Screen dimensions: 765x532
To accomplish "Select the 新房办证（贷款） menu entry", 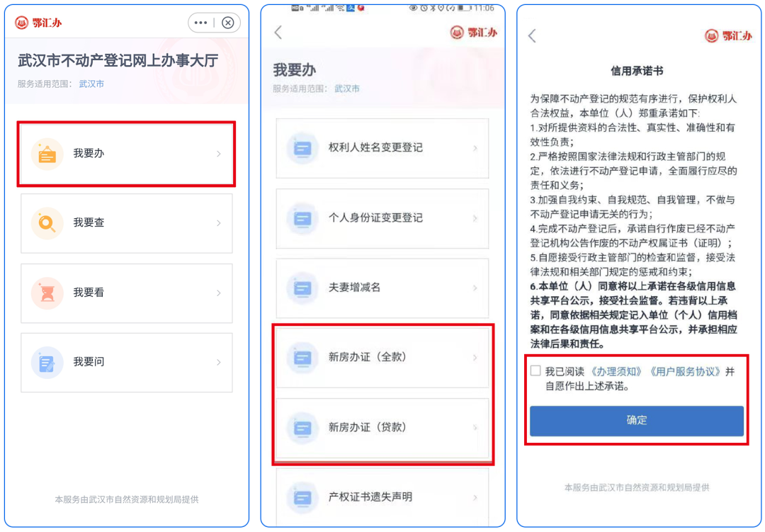I will tap(382, 428).
